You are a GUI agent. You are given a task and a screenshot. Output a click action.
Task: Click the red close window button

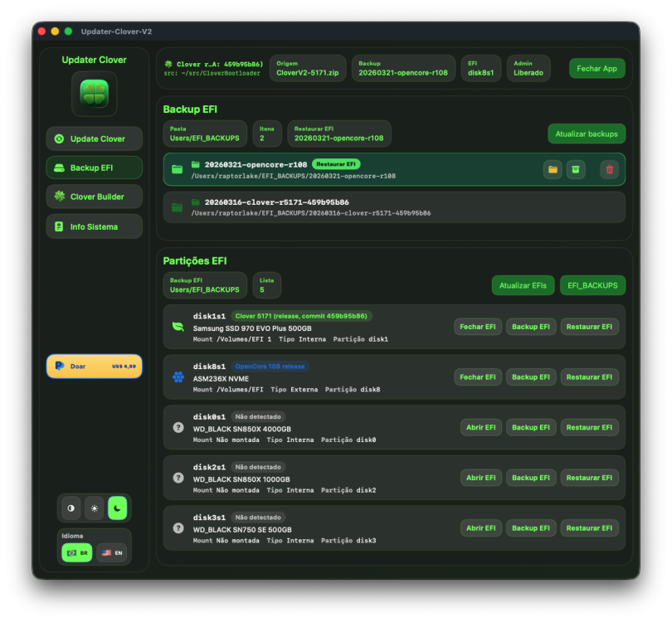point(41,32)
